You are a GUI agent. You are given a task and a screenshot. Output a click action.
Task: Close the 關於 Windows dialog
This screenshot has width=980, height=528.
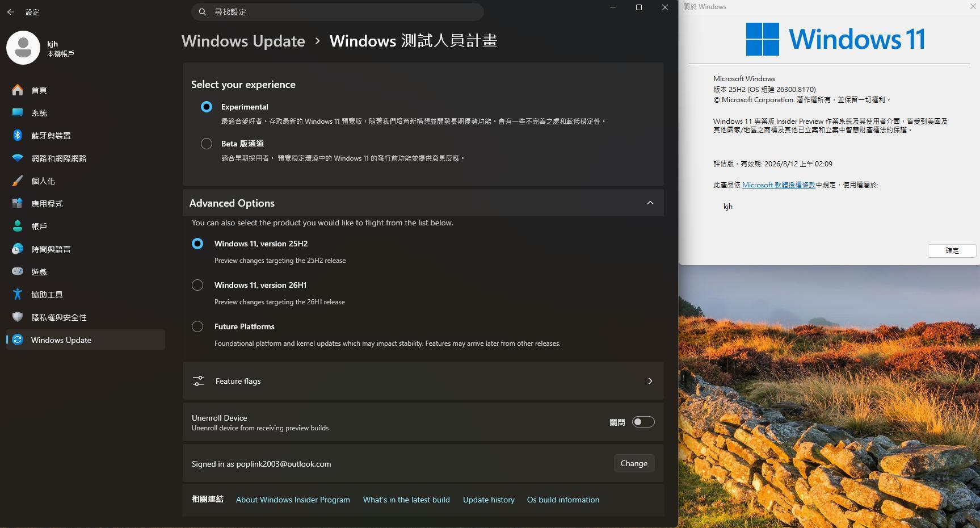(973, 6)
